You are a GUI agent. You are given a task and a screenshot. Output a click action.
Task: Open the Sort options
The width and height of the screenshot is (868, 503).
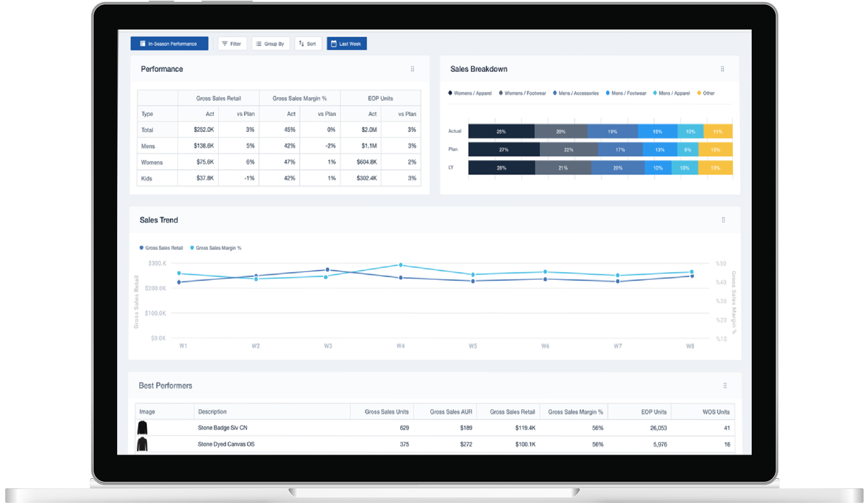tap(308, 43)
